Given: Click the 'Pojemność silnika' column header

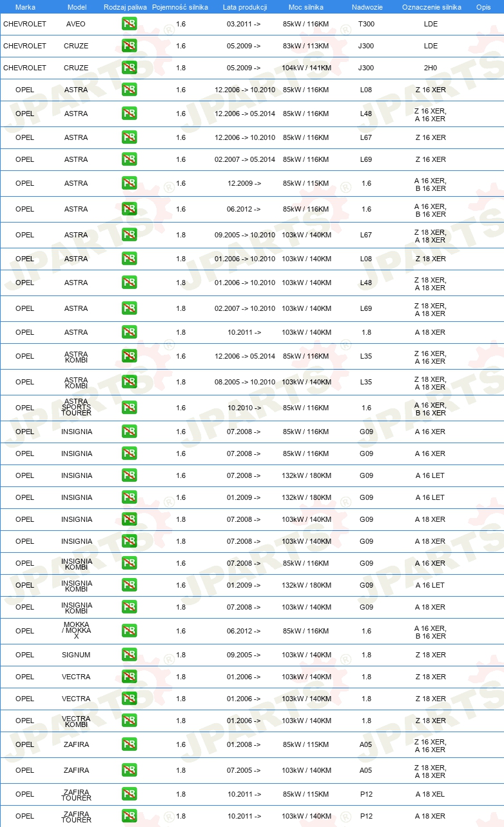Looking at the screenshot, I should tap(180, 7).
